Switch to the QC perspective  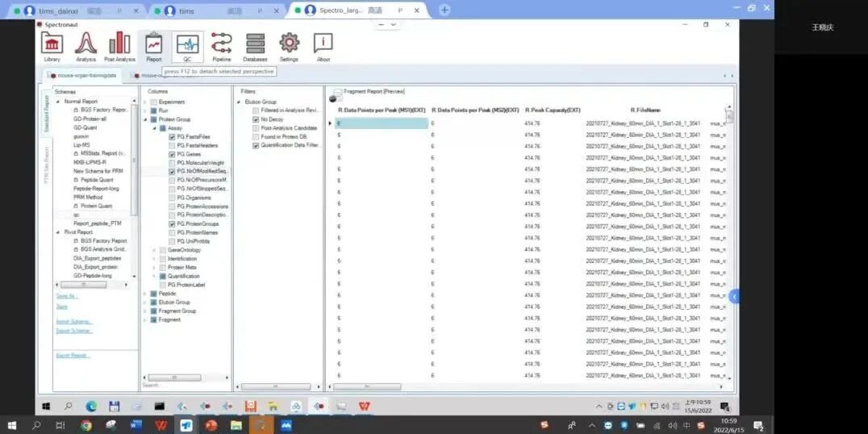click(x=187, y=47)
